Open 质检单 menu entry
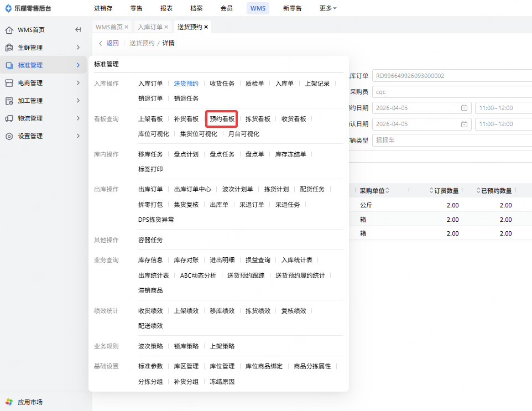The height and width of the screenshot is (411, 532). (x=254, y=84)
